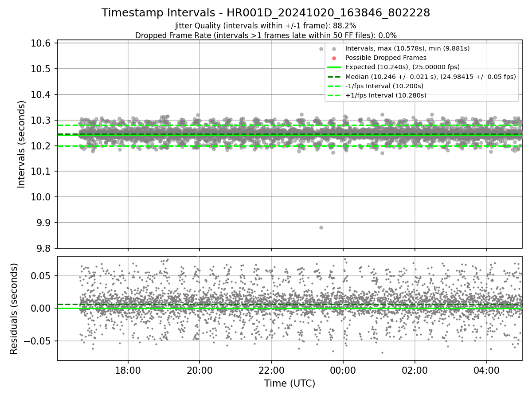Click the 'Time (UTC)' x-axis label

[289, 383]
